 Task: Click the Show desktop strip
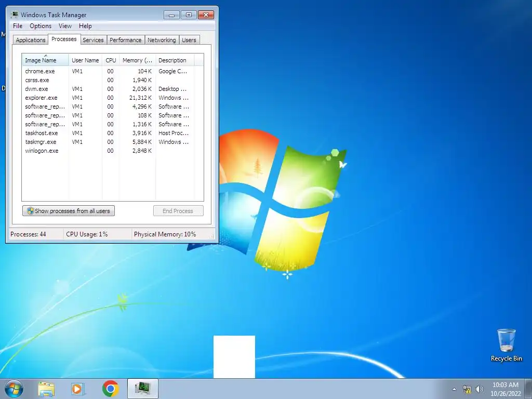point(528,389)
